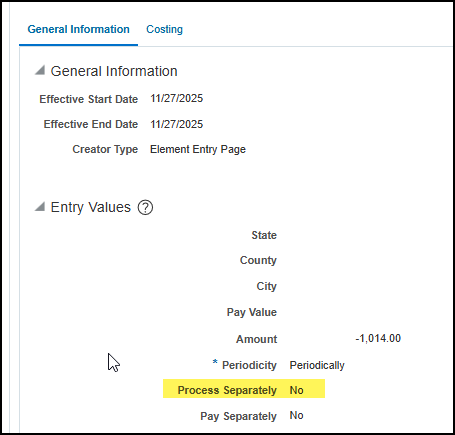Click the Effective Start Date label
Screen dimensions: 455x435
tap(89, 99)
